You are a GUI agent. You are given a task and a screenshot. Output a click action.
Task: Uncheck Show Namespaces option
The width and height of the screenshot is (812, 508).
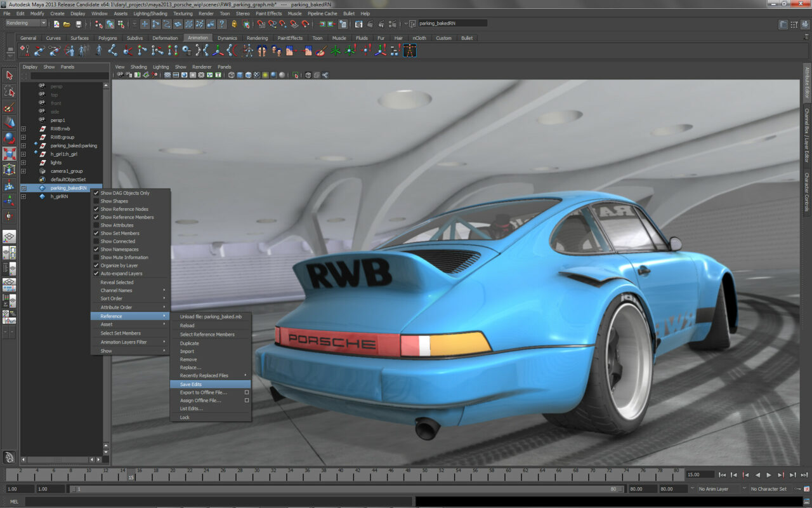[x=96, y=250]
